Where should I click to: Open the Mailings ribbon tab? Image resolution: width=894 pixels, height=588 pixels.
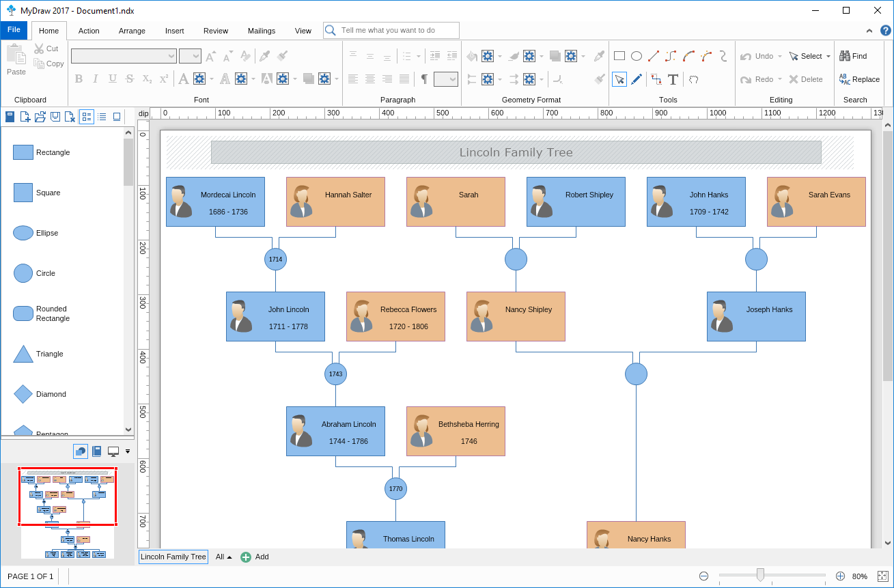(262, 31)
